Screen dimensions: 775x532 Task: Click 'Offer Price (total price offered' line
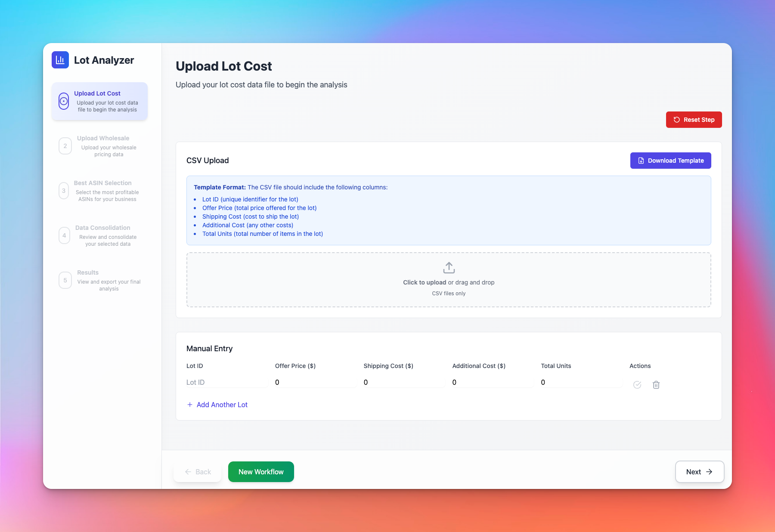(259, 208)
